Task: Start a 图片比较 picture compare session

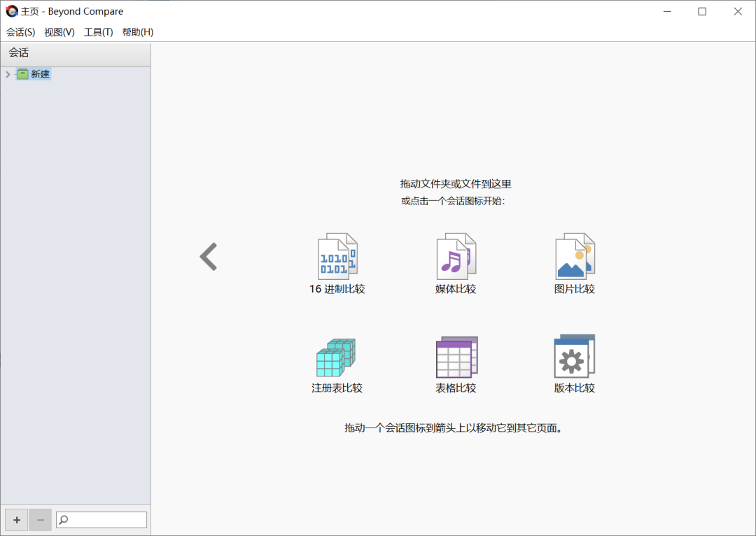Action: tap(574, 258)
